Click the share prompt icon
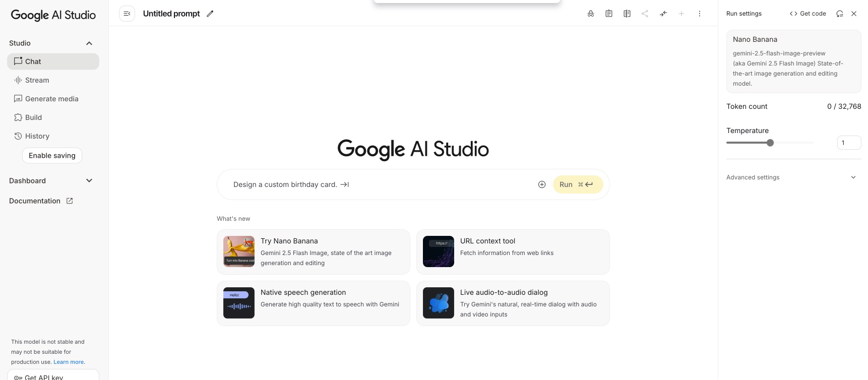Image resolution: width=868 pixels, height=380 pixels. click(645, 14)
